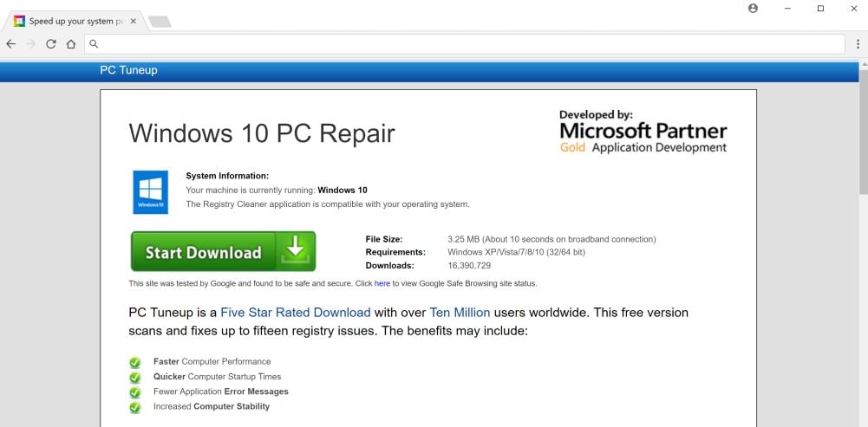Click 'Fewer Application Error Messages' text
This screenshot has height=427, width=868.
221,391
